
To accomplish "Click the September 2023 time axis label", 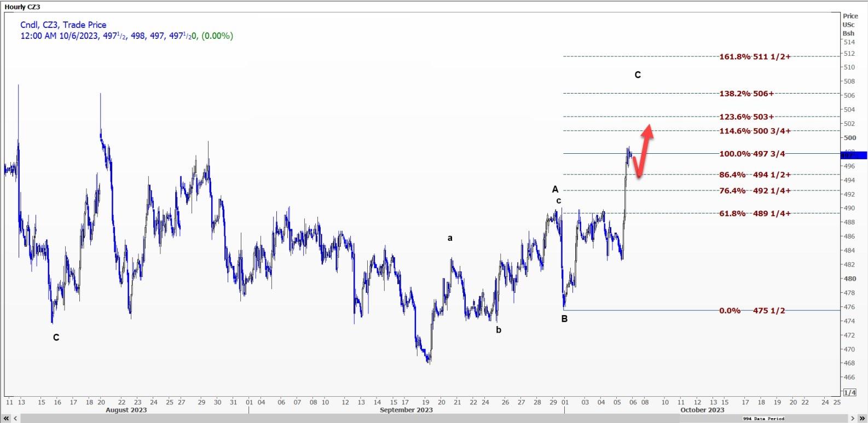I will click(x=406, y=410).
